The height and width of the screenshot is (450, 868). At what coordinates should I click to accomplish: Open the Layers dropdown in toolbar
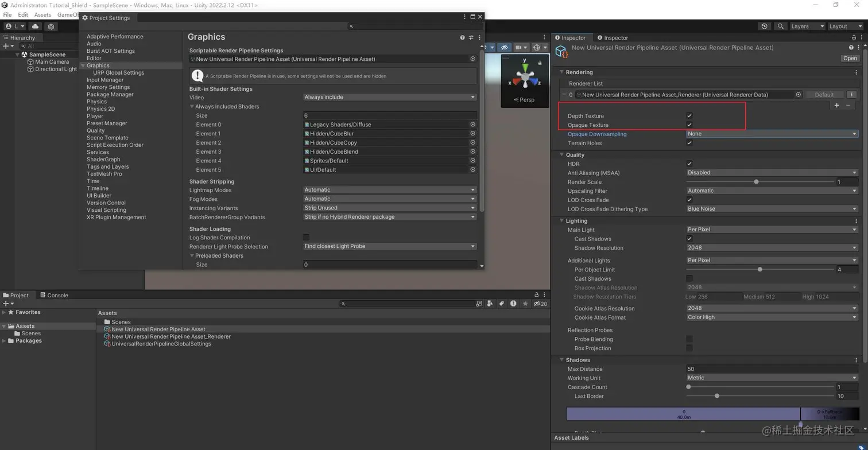click(x=807, y=26)
